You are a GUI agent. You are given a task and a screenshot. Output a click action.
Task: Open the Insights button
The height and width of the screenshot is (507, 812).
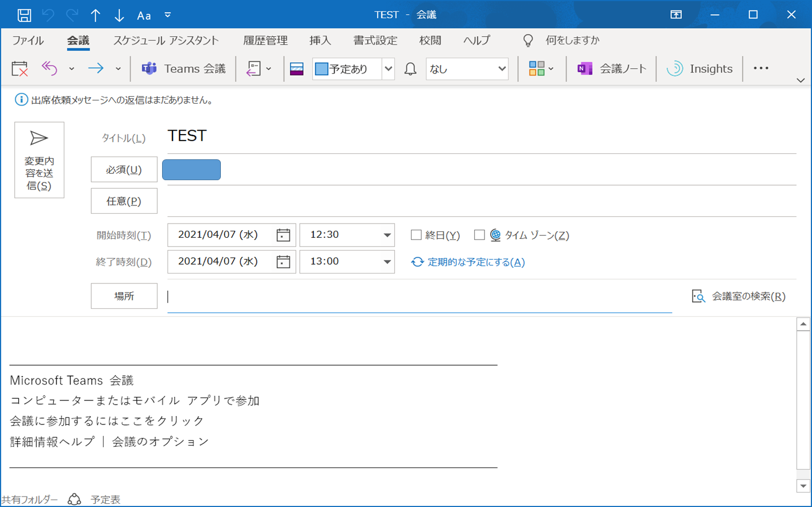699,69
